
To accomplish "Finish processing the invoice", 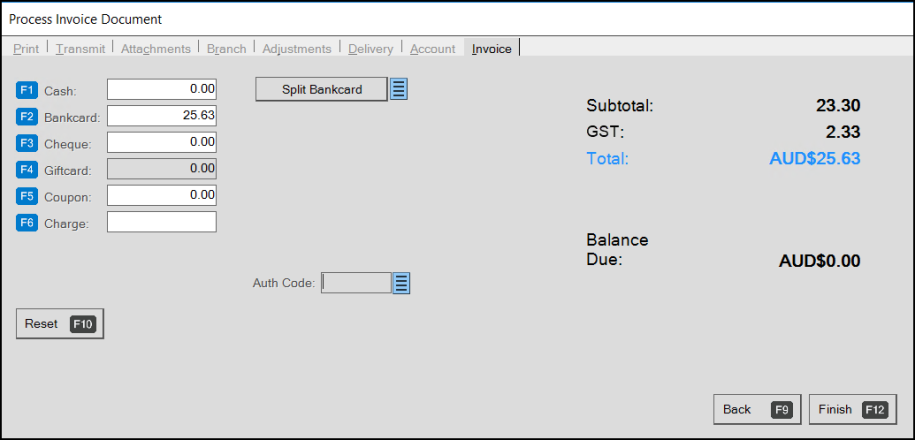I will pyautogui.click(x=853, y=410).
